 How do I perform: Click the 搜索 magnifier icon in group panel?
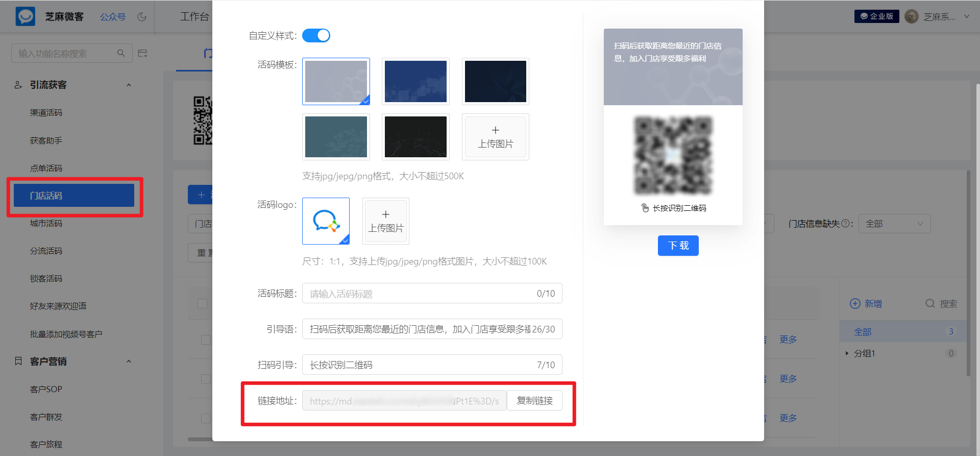pyautogui.click(x=930, y=303)
